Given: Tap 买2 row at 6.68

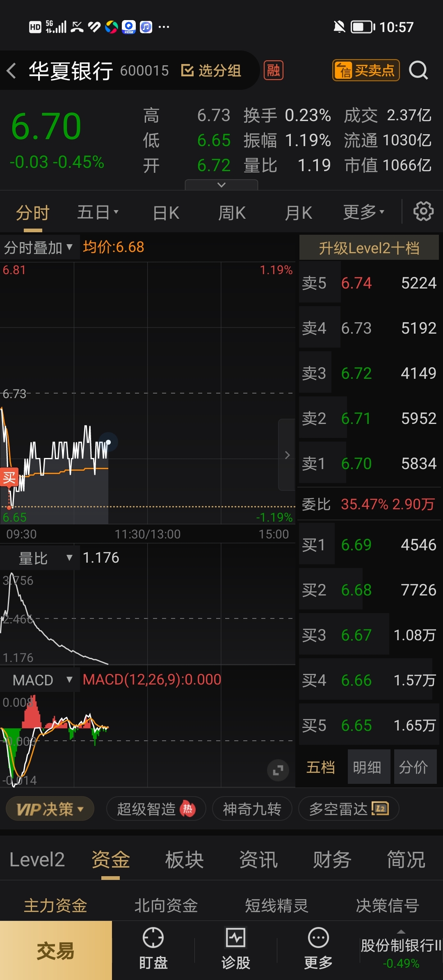Looking at the screenshot, I should pyautogui.click(x=369, y=590).
